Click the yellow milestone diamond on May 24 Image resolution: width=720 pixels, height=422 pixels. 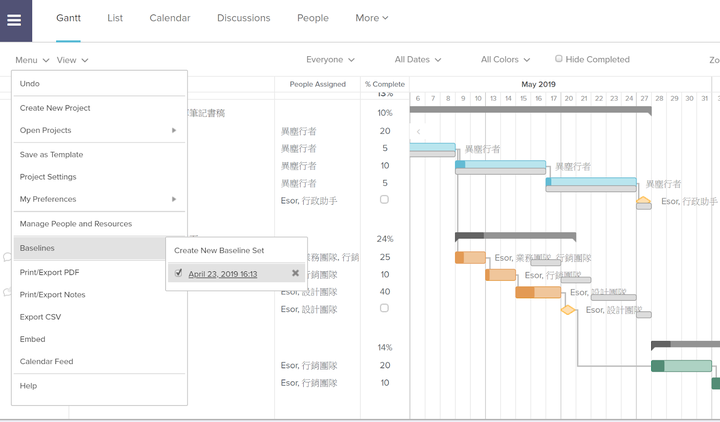click(643, 200)
